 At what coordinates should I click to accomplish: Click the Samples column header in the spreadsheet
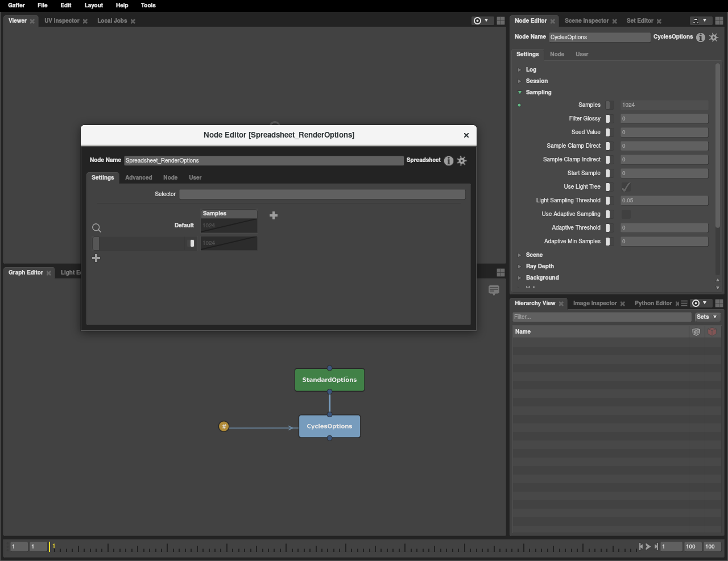tap(229, 214)
